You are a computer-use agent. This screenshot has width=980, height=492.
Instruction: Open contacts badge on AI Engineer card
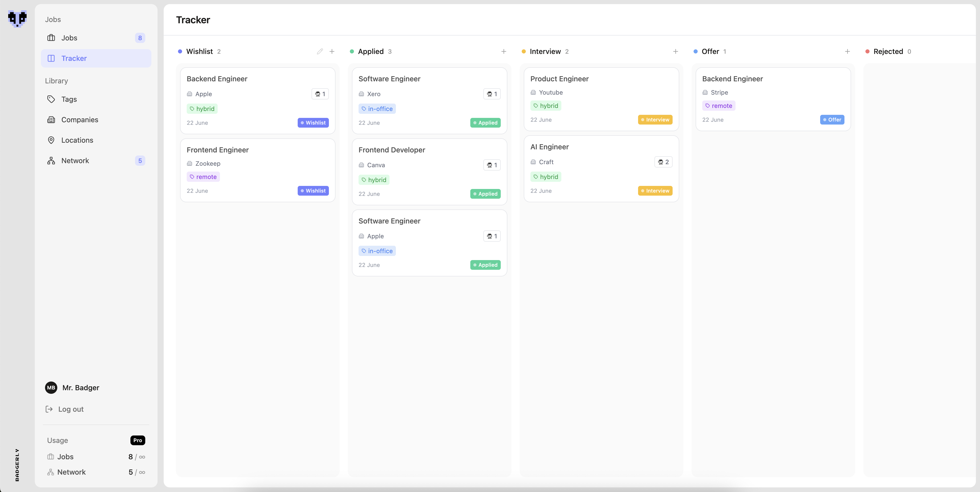[x=663, y=162]
